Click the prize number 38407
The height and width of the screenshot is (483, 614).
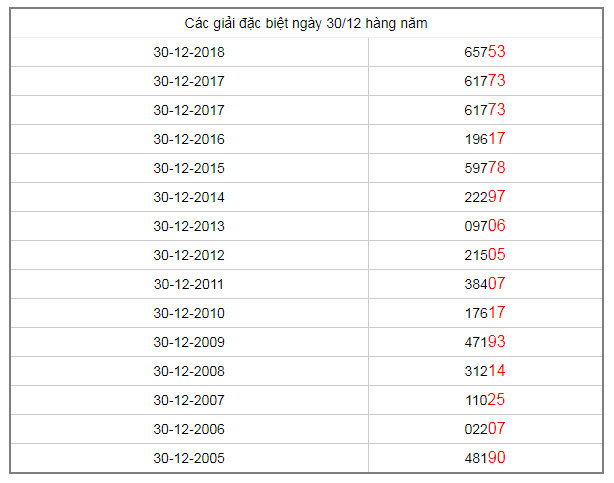485,284
